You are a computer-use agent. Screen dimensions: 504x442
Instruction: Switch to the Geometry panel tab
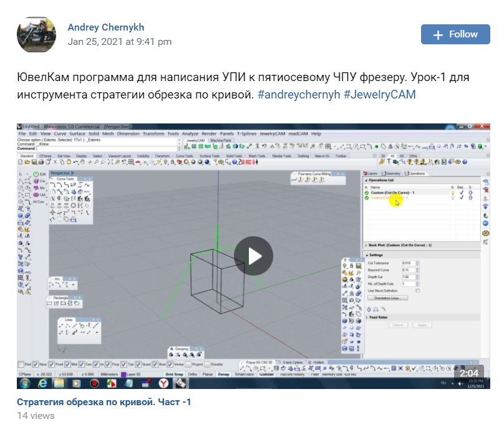click(391, 173)
